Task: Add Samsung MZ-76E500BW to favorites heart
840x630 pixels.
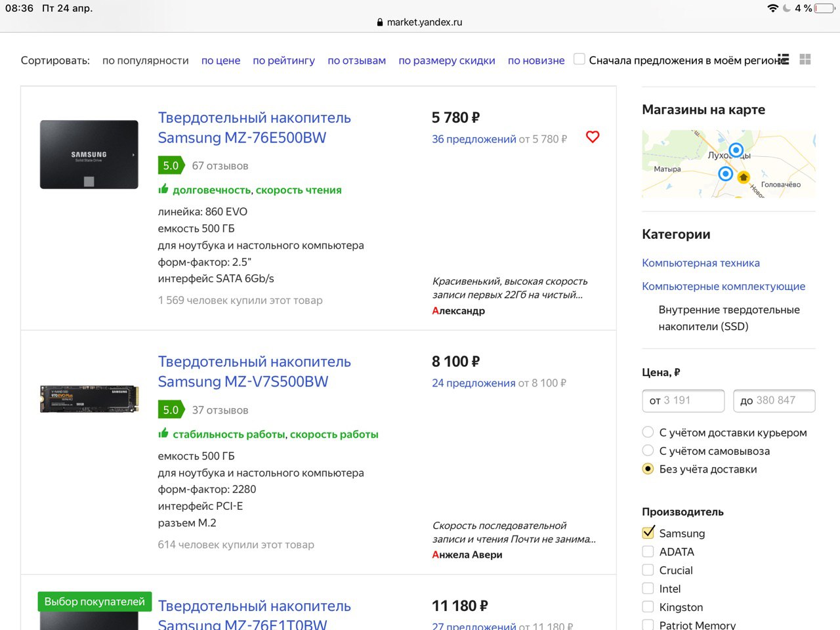Action: (593, 136)
